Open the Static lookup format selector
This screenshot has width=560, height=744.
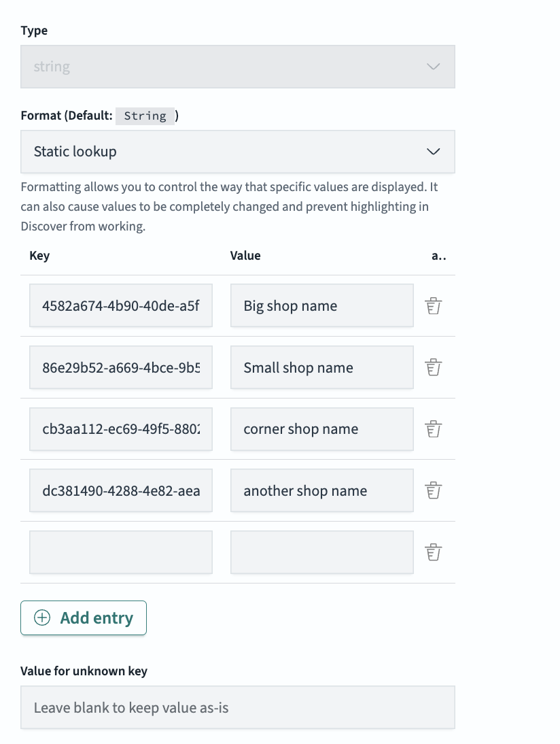click(x=238, y=151)
